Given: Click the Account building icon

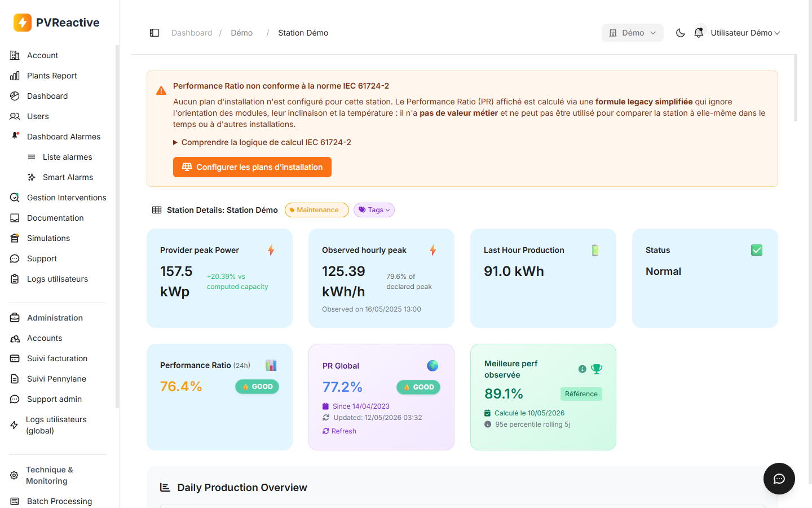Looking at the screenshot, I should [15, 55].
